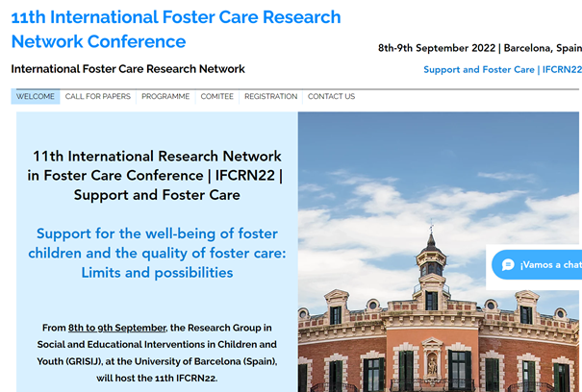Select the COMITEE menu item
Viewport: 582px width, 392px height.
tap(217, 96)
